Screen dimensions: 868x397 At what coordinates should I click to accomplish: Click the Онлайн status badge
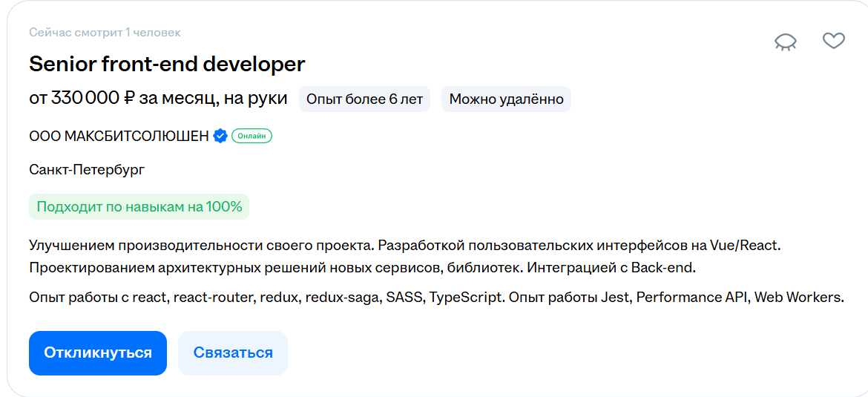252,136
